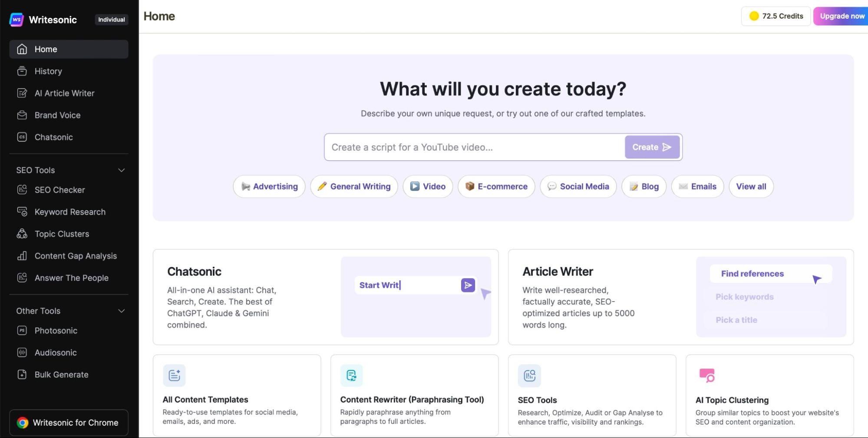This screenshot has height=438, width=868.
Task: Open AI Article Writer from sidebar
Action: [x=69, y=93]
